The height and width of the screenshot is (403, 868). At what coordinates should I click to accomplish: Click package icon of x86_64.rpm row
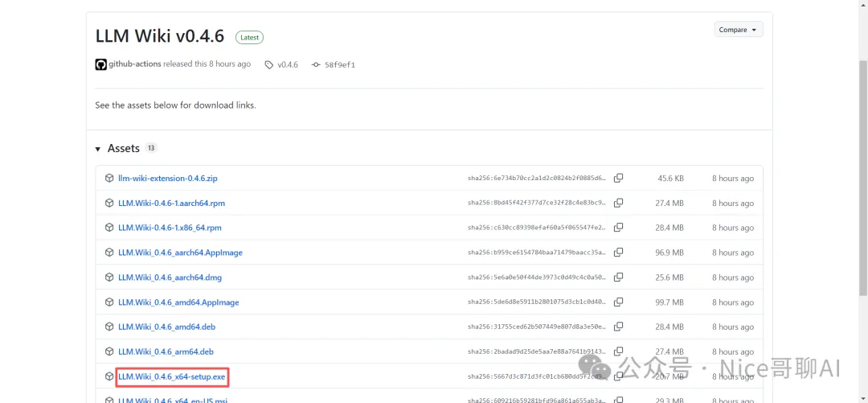click(x=109, y=228)
